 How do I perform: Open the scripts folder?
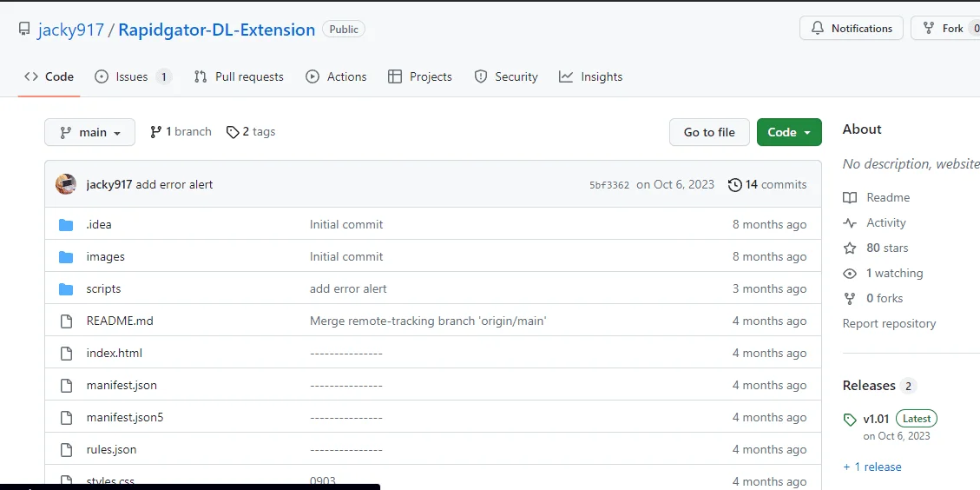(x=104, y=289)
